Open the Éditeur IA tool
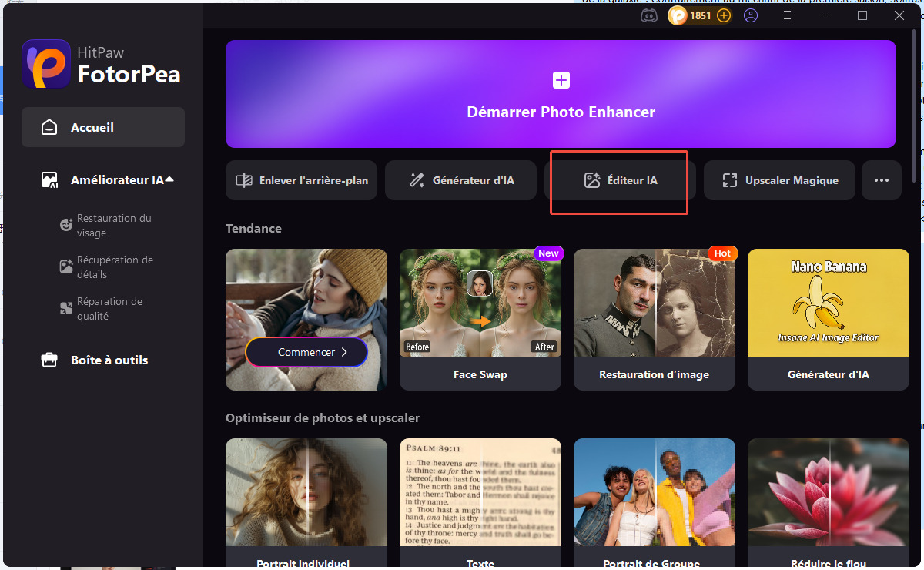 click(x=620, y=180)
